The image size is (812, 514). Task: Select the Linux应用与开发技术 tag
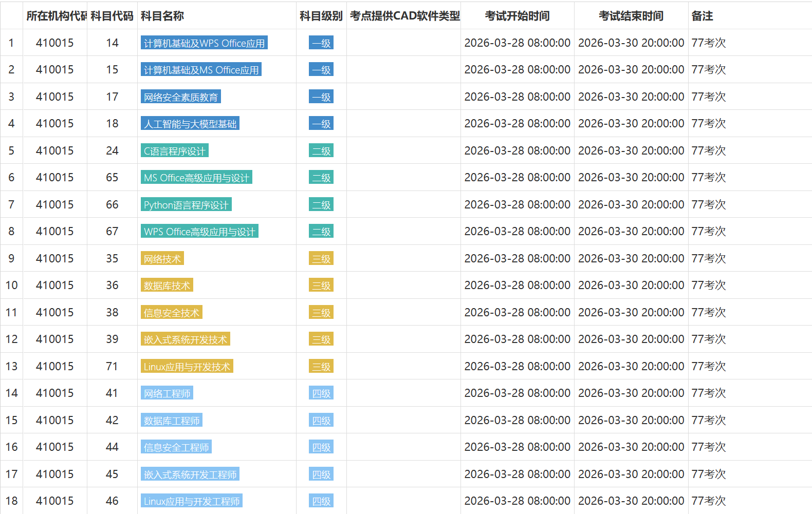pyautogui.click(x=187, y=367)
